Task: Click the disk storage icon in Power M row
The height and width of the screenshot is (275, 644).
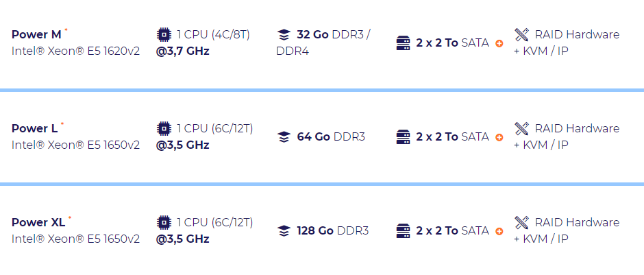Action: [x=404, y=43]
